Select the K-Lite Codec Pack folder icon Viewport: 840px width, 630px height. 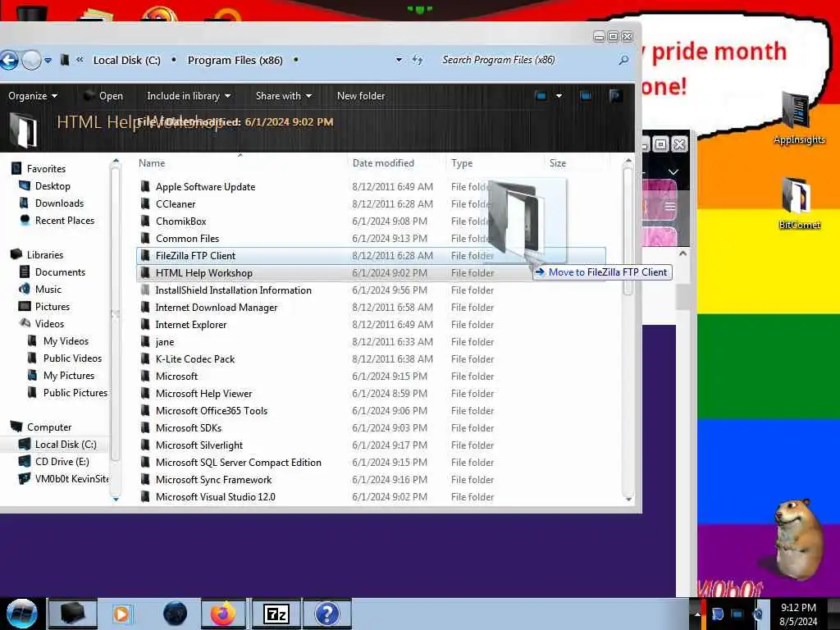click(x=144, y=359)
